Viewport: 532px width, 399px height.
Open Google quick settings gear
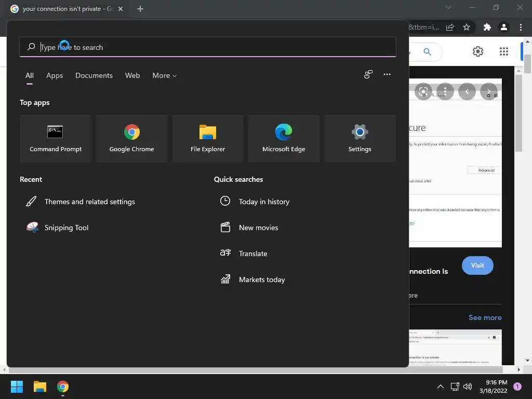(x=478, y=51)
